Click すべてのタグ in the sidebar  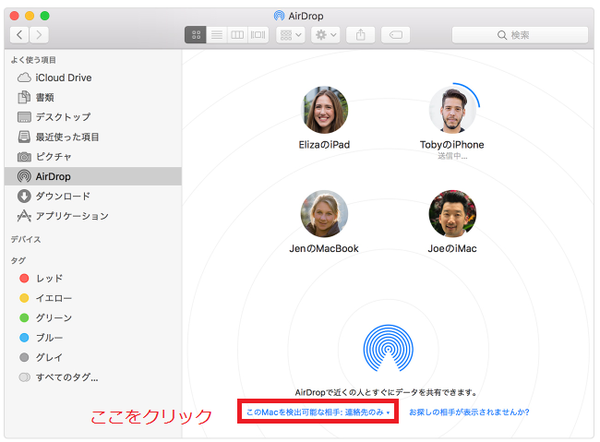pyautogui.click(x=65, y=377)
